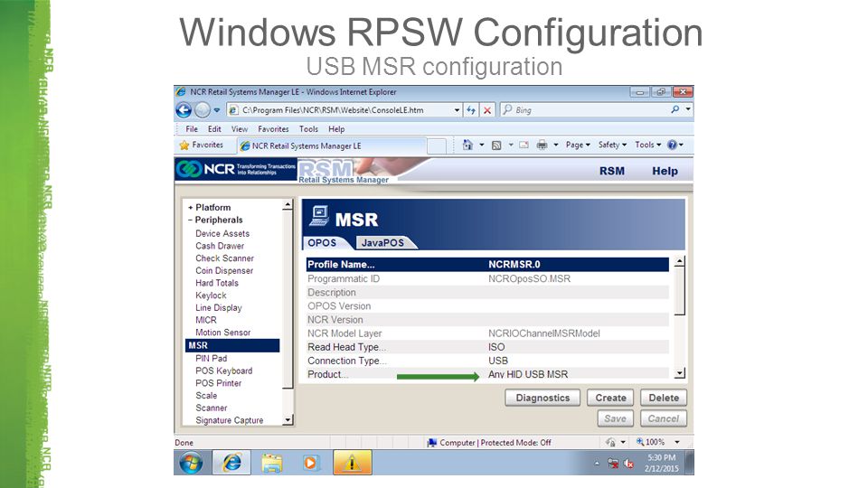Select the OPOS tab
The image size is (868, 488).
(x=322, y=243)
